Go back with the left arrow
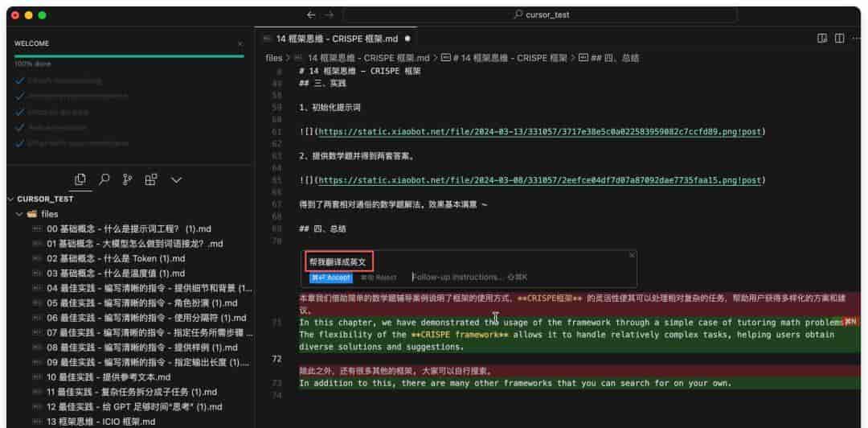Image resolution: width=868 pixels, height=428 pixels. [311, 15]
